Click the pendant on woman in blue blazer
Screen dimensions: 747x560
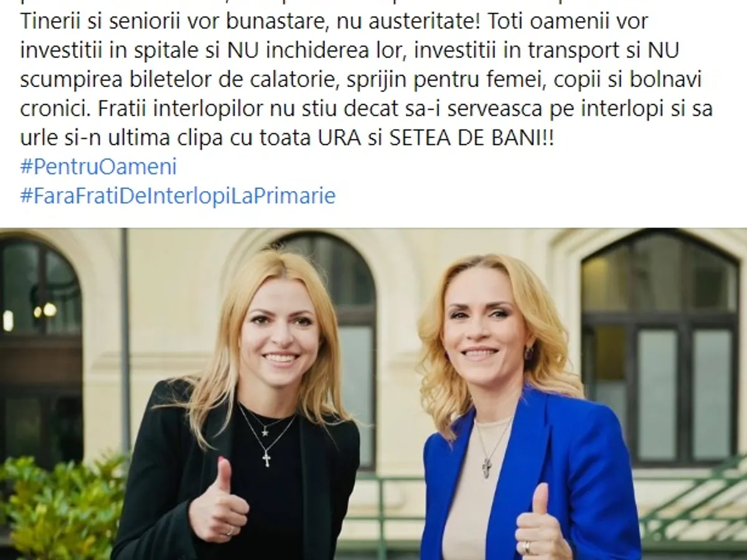(x=487, y=467)
